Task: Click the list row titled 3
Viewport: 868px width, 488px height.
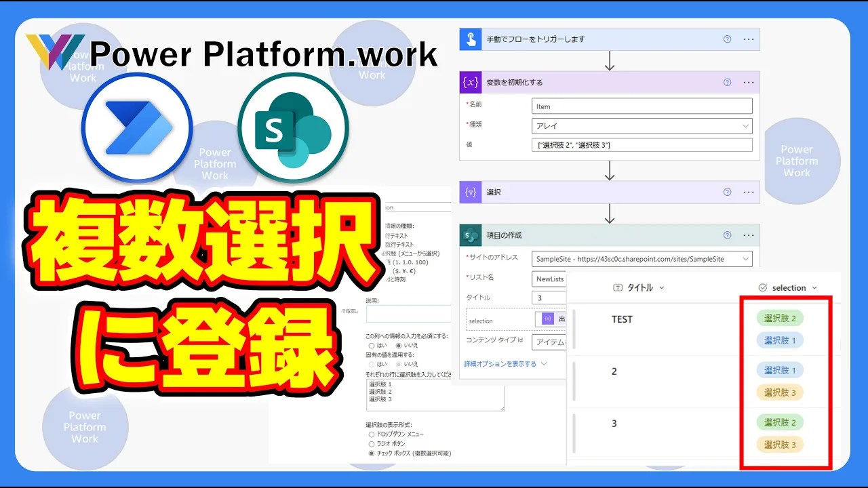Action: pyautogui.click(x=614, y=424)
